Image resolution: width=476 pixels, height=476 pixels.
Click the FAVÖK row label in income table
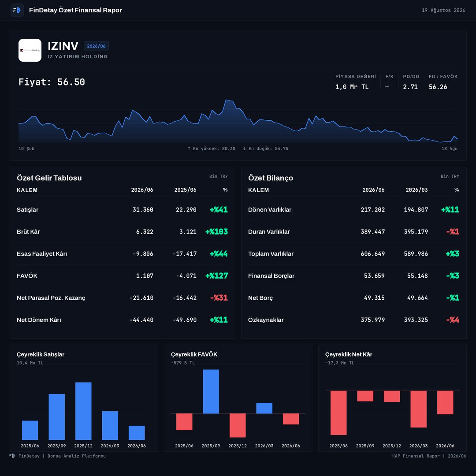tap(27, 275)
